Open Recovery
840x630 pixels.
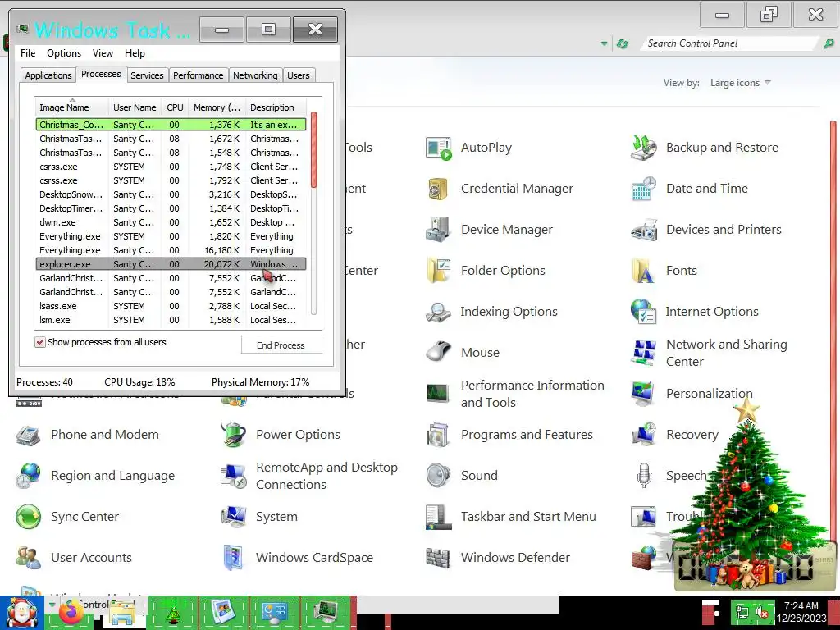[674, 435]
